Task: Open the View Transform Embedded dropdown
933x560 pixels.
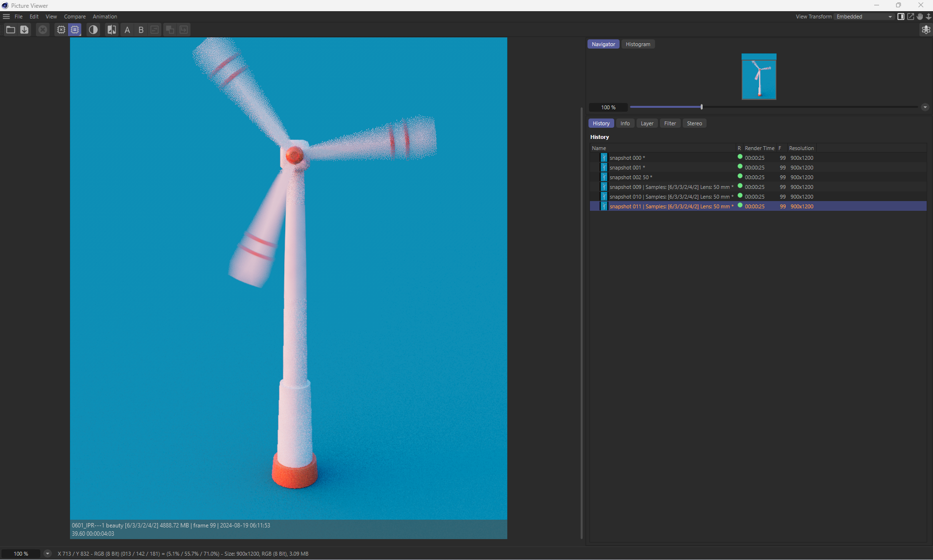Action: [x=864, y=17]
